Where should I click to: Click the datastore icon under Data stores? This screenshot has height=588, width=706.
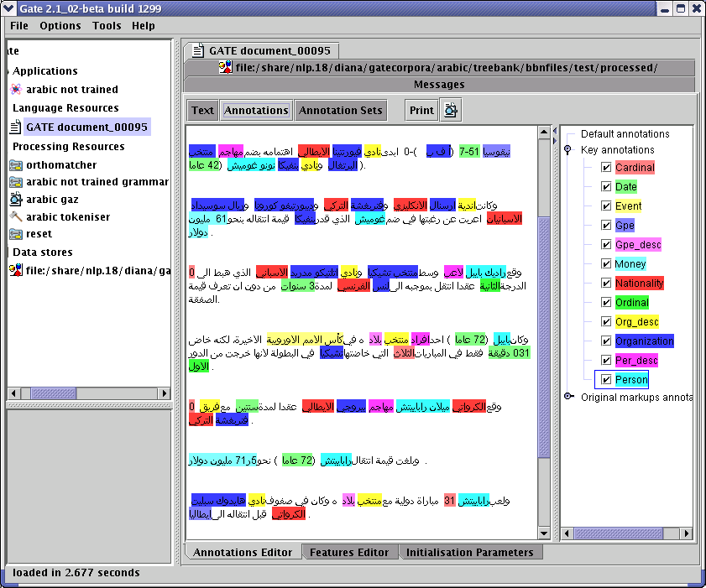pos(16,270)
